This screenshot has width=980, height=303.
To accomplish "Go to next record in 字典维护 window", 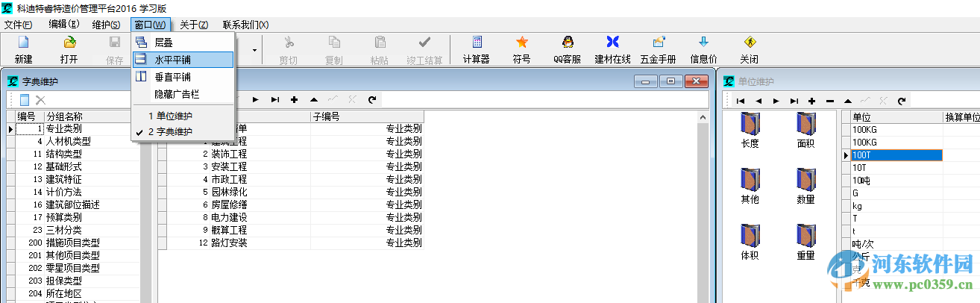I will pyautogui.click(x=256, y=99).
